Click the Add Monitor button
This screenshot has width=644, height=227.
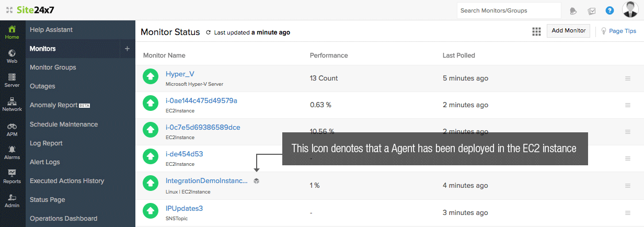(569, 31)
